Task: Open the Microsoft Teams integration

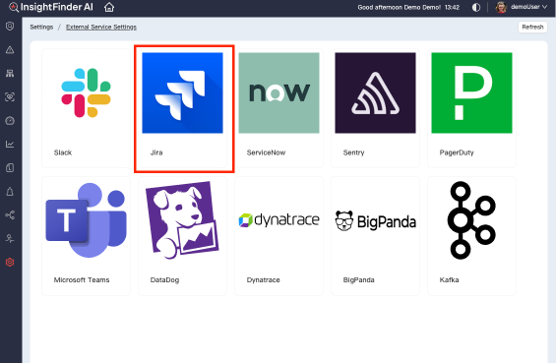Action: 86,236
